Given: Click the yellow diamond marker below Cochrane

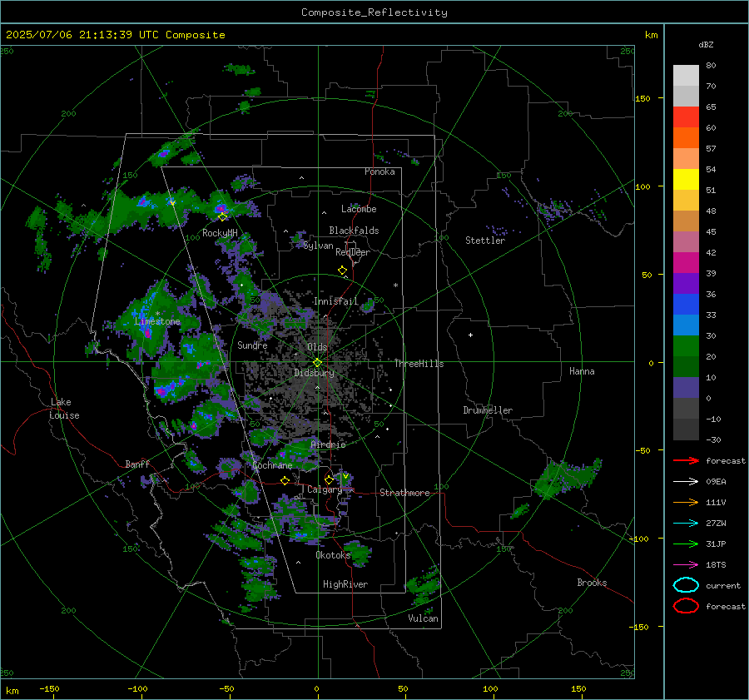Looking at the screenshot, I should [285, 481].
